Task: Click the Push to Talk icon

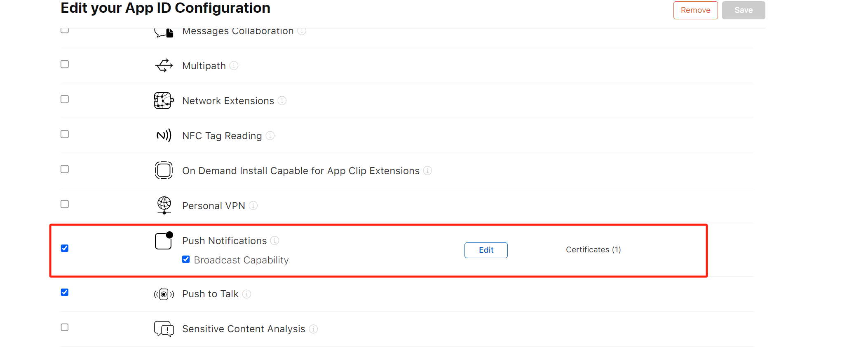Action: 164,294
